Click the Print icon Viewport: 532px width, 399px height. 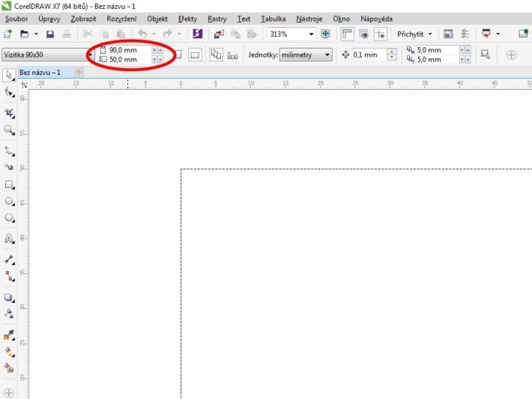pos(67,34)
